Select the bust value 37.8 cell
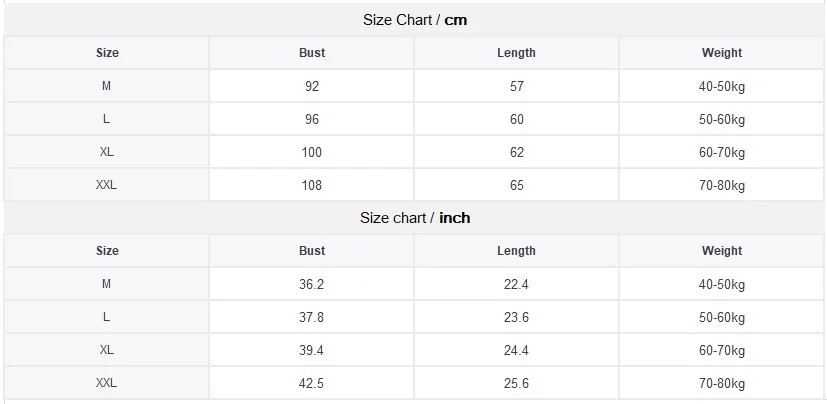827x404 pixels. click(x=312, y=318)
